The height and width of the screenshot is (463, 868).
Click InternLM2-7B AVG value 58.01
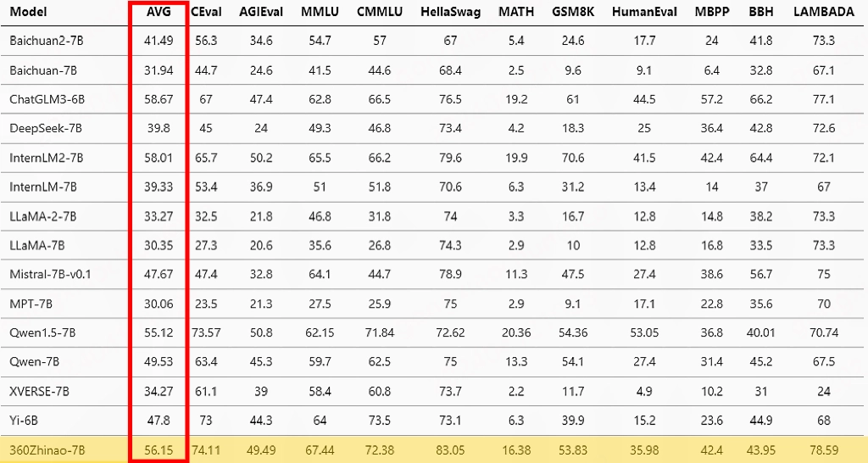[159, 158]
